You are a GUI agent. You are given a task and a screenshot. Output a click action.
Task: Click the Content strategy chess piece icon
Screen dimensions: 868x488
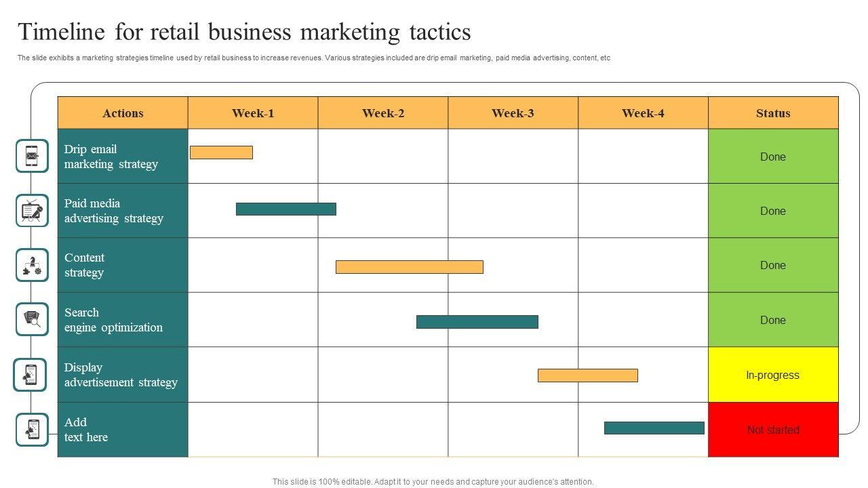33,265
